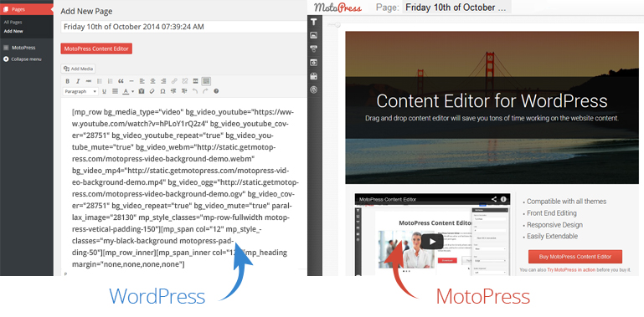Click the Add Media button
The height and width of the screenshot is (317, 644).
tap(78, 69)
